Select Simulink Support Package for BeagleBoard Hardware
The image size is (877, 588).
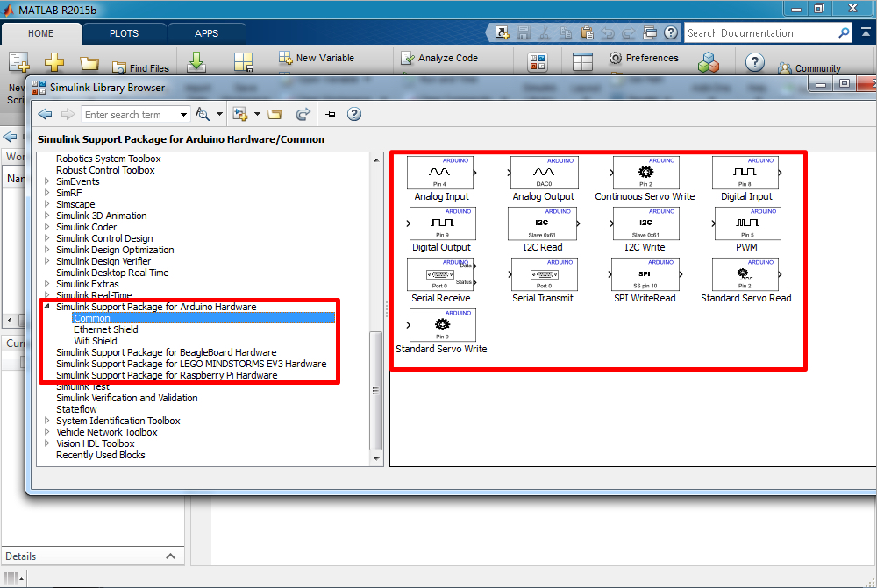(166, 352)
